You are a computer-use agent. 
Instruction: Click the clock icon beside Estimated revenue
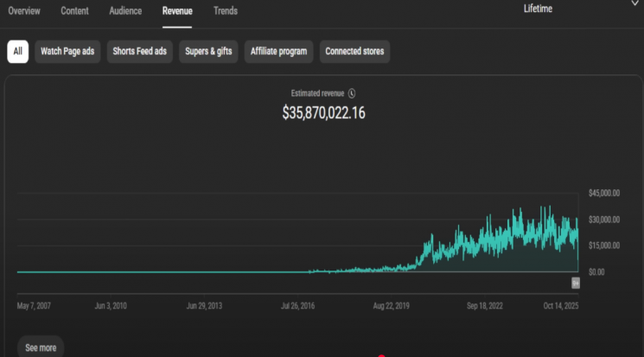click(352, 93)
